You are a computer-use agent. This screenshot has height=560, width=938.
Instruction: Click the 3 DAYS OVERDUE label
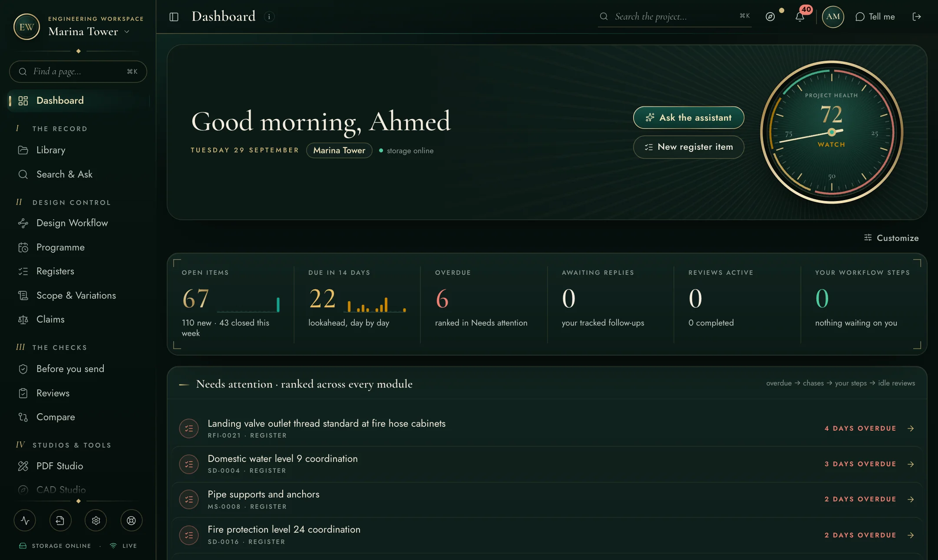(x=860, y=464)
